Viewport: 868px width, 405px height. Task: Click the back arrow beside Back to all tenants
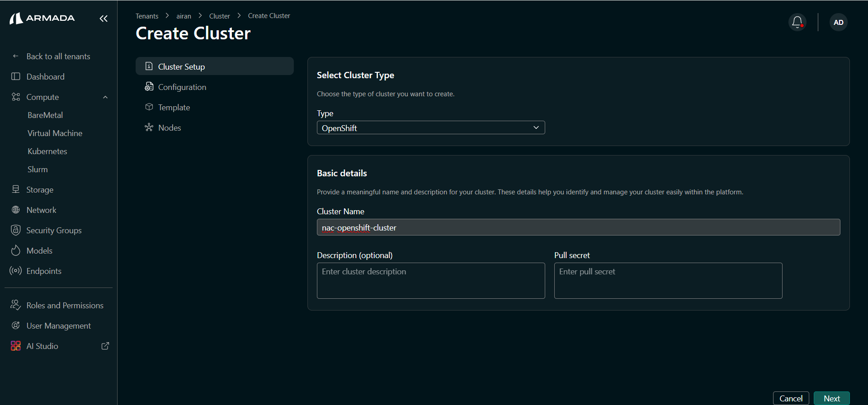tap(16, 56)
